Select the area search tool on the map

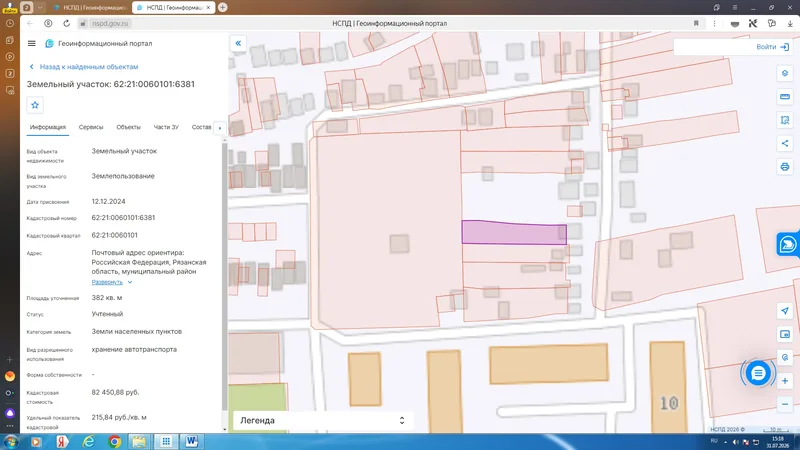coord(785,120)
